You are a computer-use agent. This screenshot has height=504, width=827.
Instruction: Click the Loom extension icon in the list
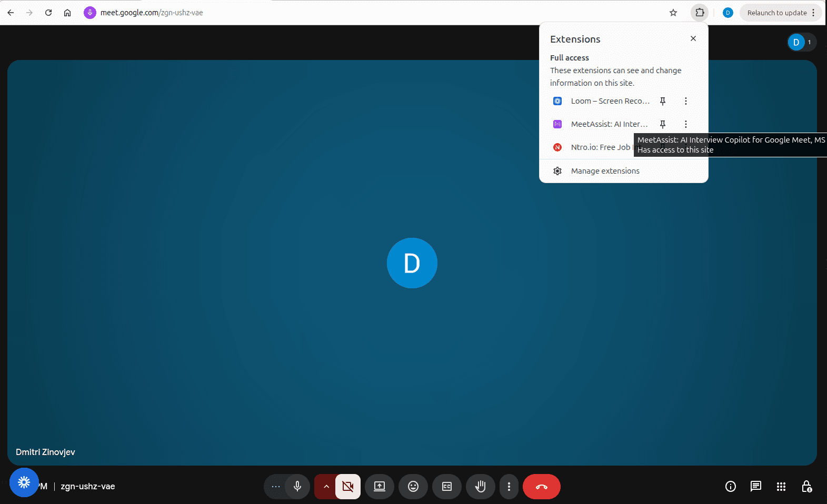tap(557, 101)
